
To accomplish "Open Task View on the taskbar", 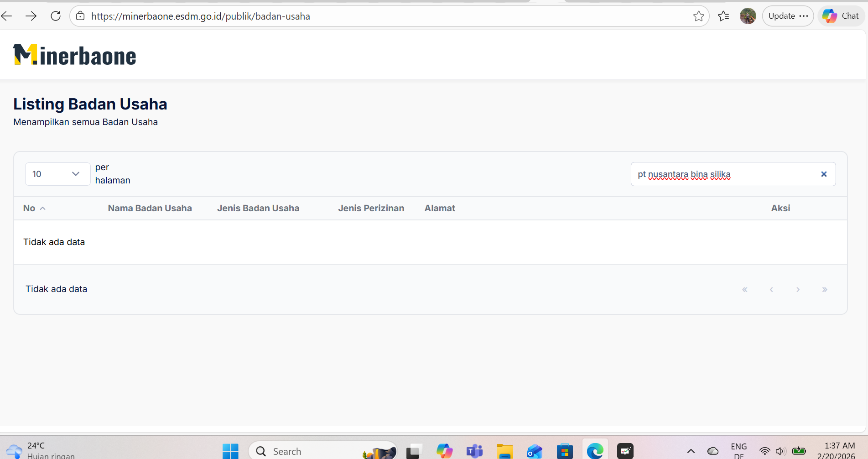I will point(414,451).
